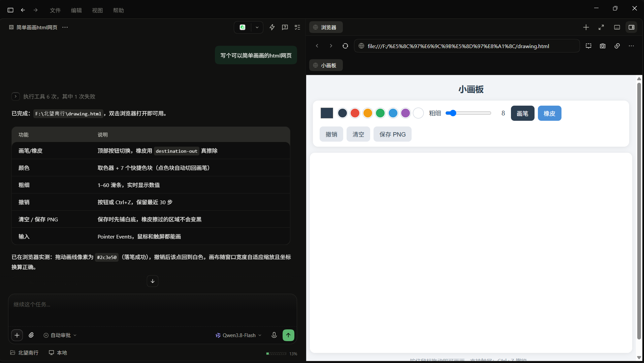Click the F:\北望南行\drawing.html file path
Image resolution: width=644 pixels, height=363 pixels.
coord(68,114)
